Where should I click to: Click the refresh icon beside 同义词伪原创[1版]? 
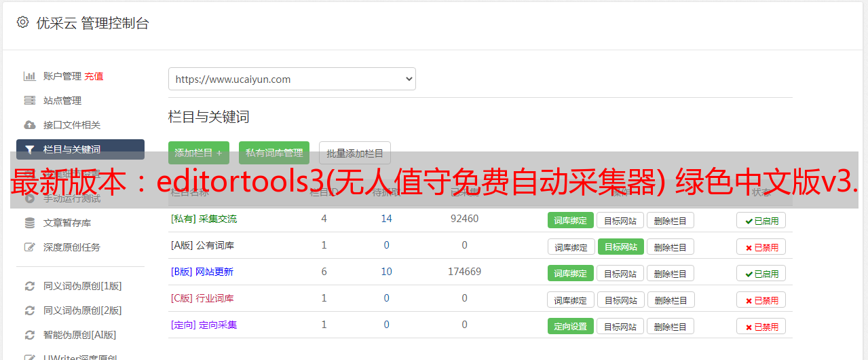click(x=29, y=286)
